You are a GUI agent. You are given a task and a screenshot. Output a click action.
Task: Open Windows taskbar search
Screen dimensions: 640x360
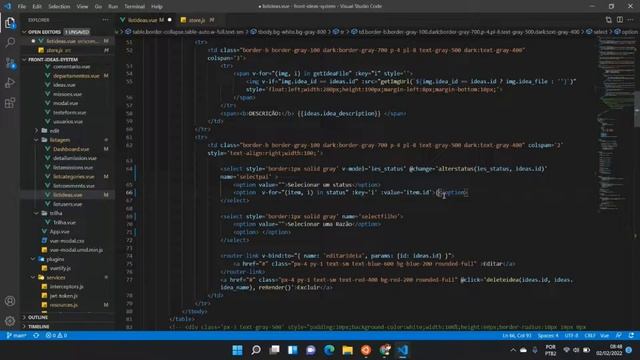pyautogui.click(x=256, y=350)
